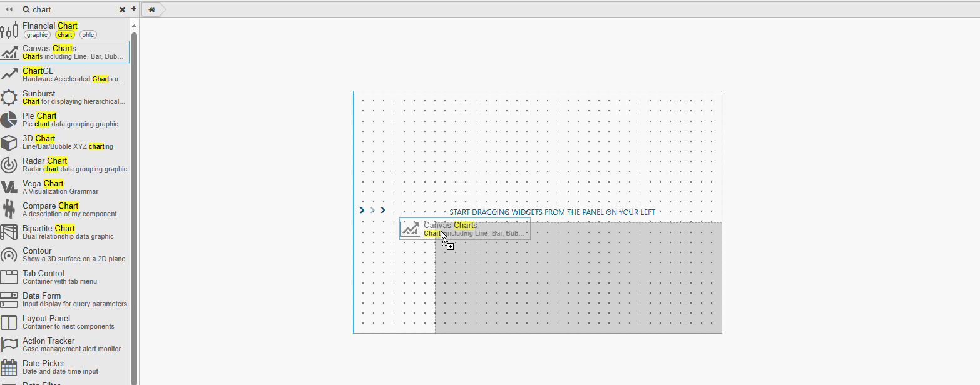Click the Action Tracker flag icon
This screenshot has height=385, width=980.
tap(9, 344)
